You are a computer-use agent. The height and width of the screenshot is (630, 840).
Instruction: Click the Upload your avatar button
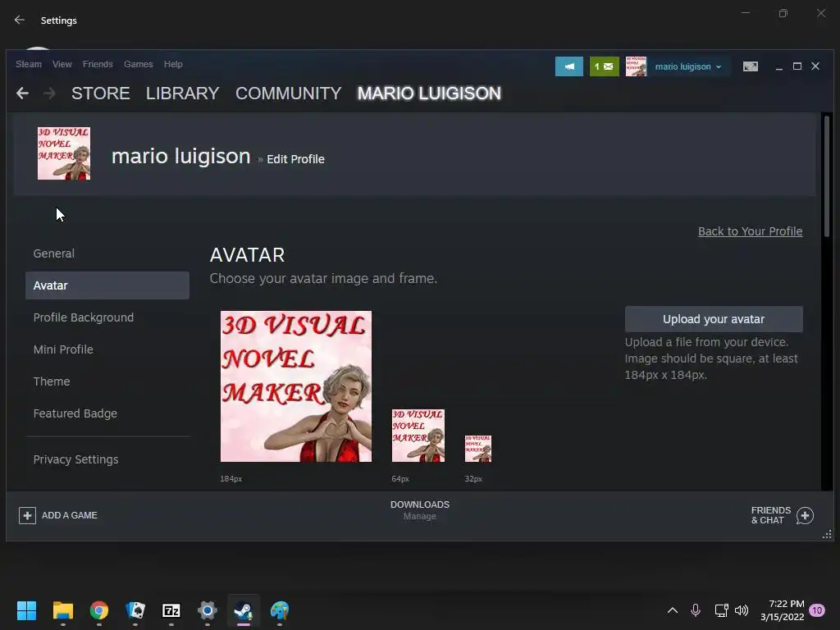coord(714,319)
